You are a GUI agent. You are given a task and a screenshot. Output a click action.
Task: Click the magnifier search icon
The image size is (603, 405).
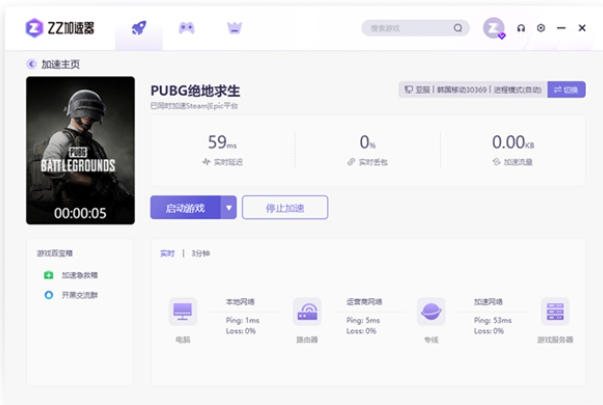tap(458, 28)
